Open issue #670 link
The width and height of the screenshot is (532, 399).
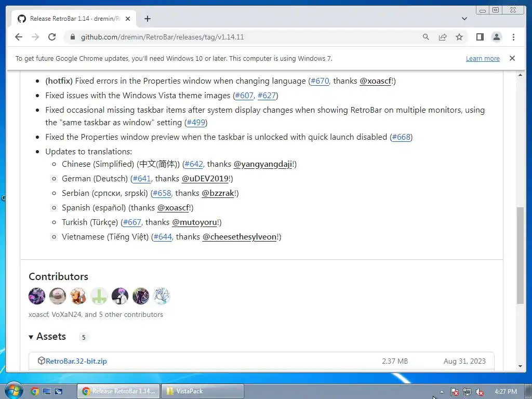tap(320, 81)
